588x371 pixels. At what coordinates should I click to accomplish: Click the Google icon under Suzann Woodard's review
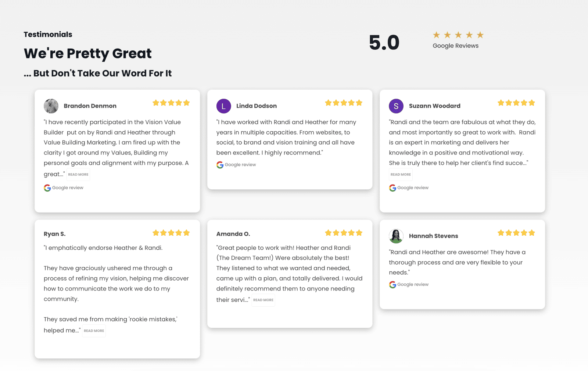coord(392,188)
